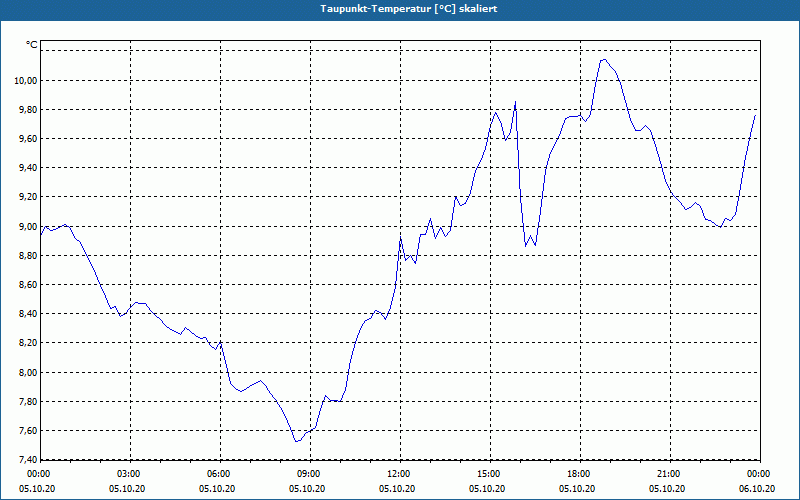Click the y-axis value 7,40
This screenshot has height=500, width=800.
(28, 459)
